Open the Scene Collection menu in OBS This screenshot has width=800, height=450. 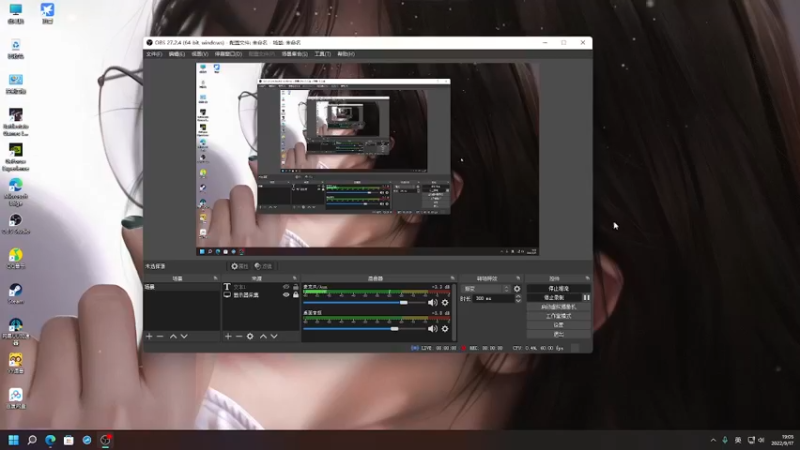click(x=294, y=54)
